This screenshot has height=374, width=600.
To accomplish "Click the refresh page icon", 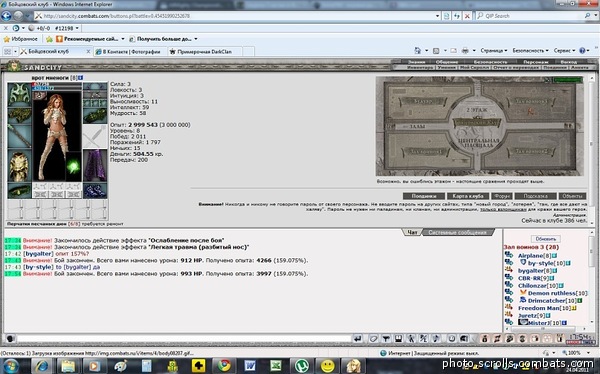I will [457, 16].
